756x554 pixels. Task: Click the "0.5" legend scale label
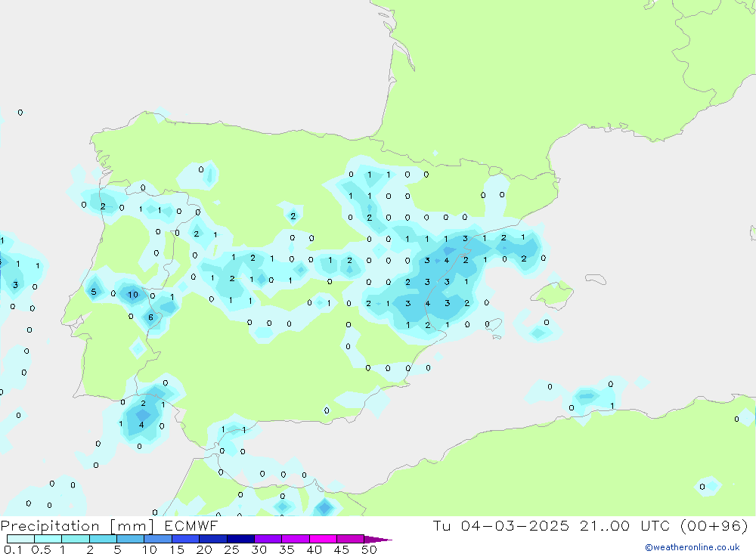coord(41,549)
